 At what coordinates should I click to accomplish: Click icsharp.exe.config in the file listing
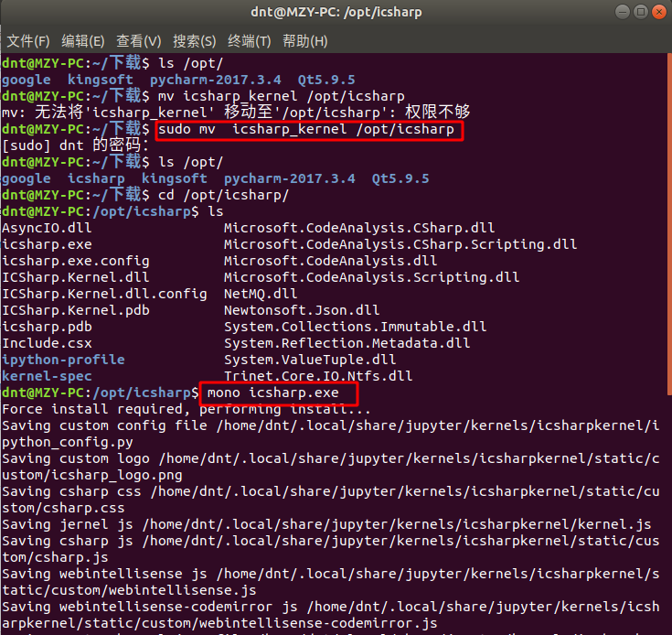coord(75,261)
